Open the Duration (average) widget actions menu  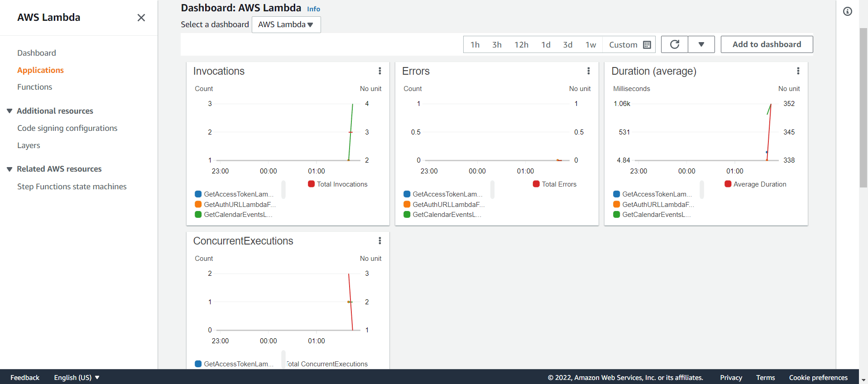(798, 71)
